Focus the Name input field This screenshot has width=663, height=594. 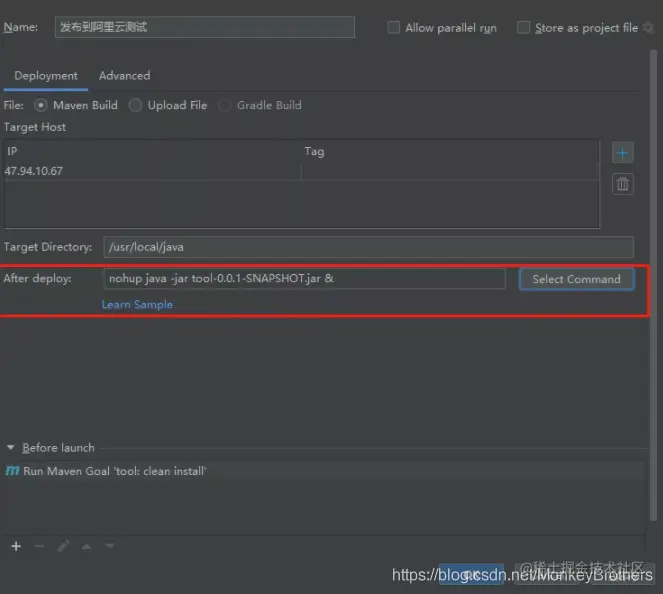click(205, 27)
